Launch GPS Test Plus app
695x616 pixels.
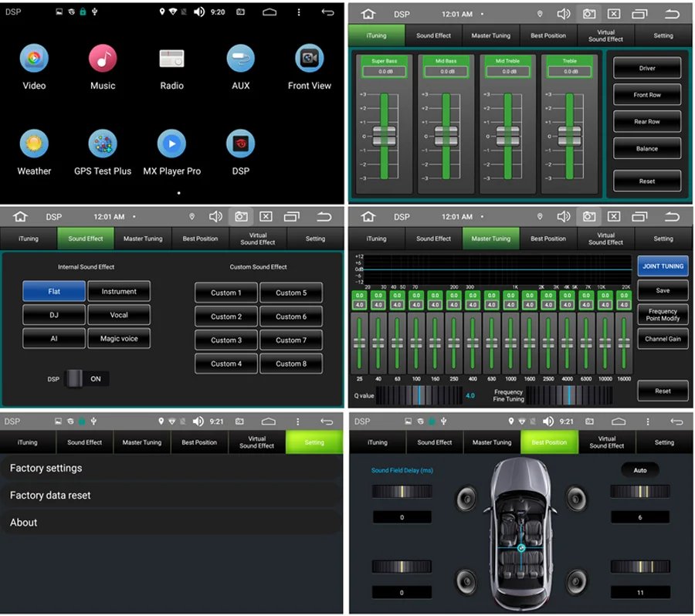(x=103, y=144)
